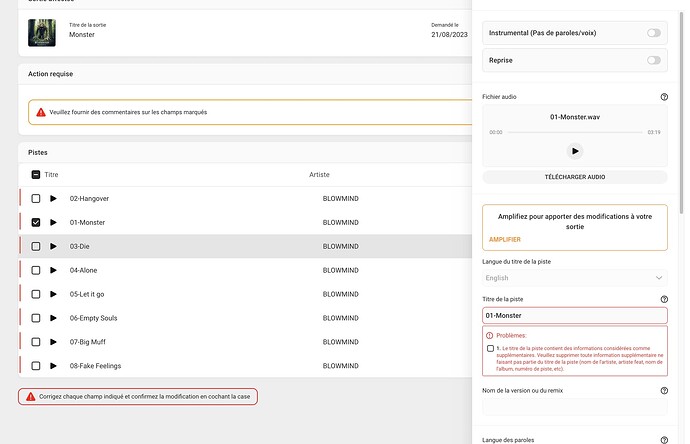The height and width of the screenshot is (444, 690).
Task: Play the 02-Hangover track preview
Action: tap(53, 198)
